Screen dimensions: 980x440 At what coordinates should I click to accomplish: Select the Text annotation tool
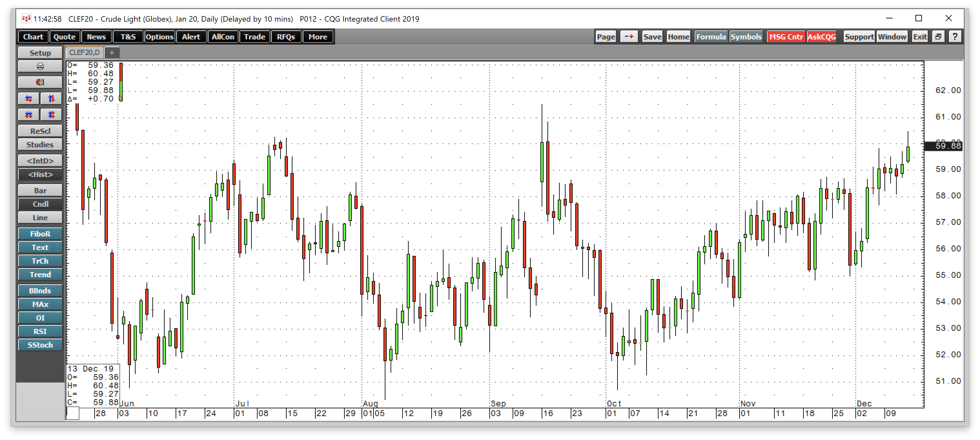pos(40,247)
